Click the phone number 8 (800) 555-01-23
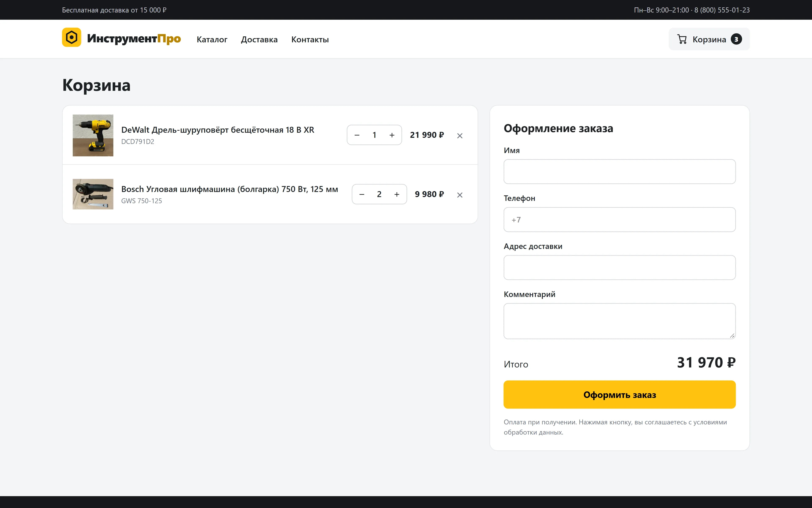The width and height of the screenshot is (812, 508). (722, 10)
